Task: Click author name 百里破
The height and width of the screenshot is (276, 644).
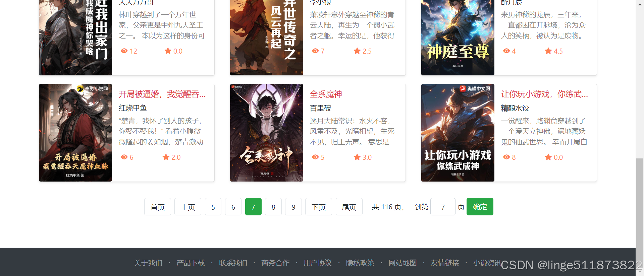Action: tap(320, 108)
